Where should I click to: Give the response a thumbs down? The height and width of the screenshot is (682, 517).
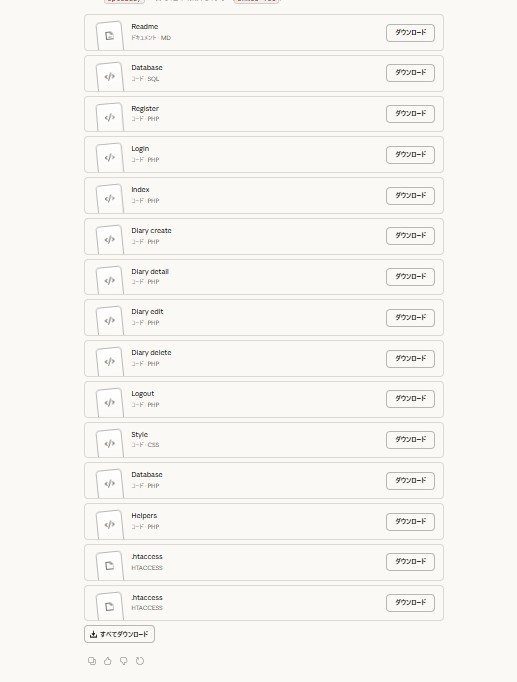(123, 661)
